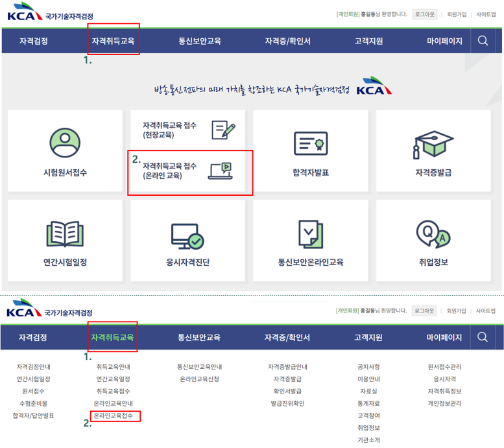Click the 합격자발표 certificate icon
Image resolution: width=504 pixels, height=448 pixels.
(x=311, y=143)
